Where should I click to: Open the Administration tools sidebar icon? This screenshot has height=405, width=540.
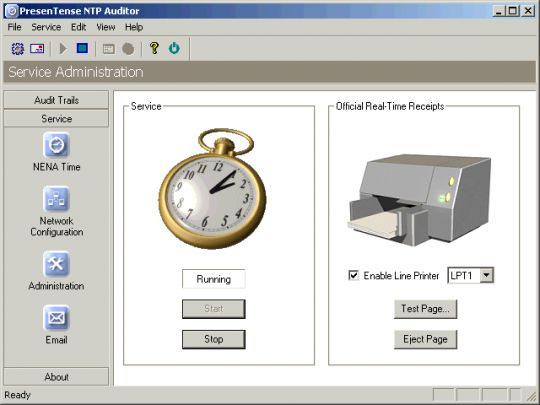56,264
